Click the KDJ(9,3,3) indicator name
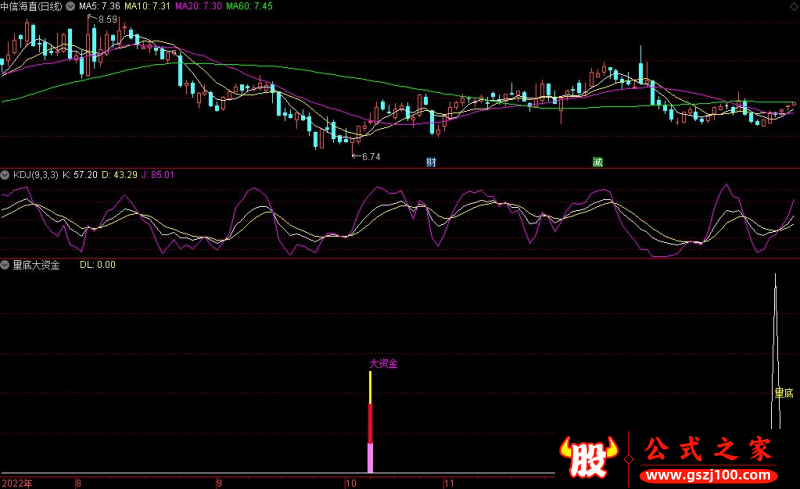This screenshot has height=489, width=800. (x=34, y=175)
